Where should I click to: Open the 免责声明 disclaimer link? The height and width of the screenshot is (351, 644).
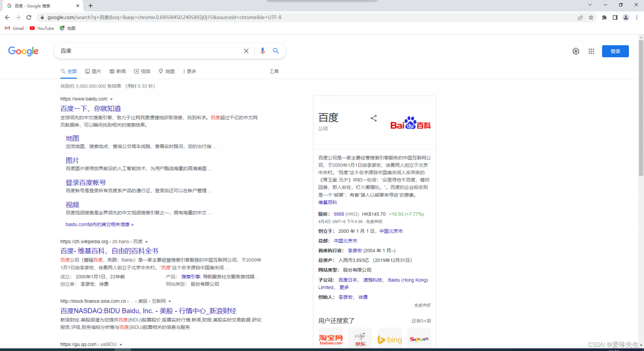(x=422, y=305)
